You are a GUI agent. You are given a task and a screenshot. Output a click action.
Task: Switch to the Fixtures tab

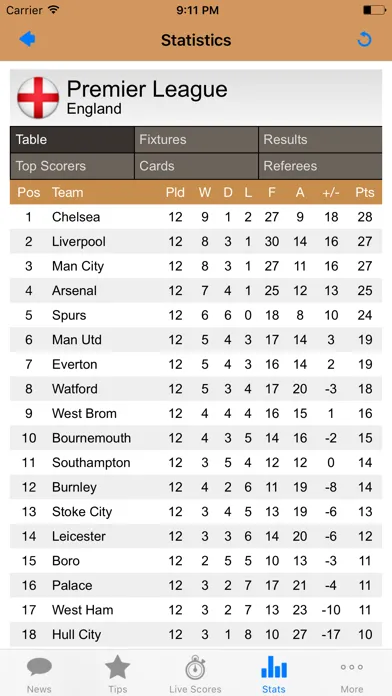coord(196,139)
